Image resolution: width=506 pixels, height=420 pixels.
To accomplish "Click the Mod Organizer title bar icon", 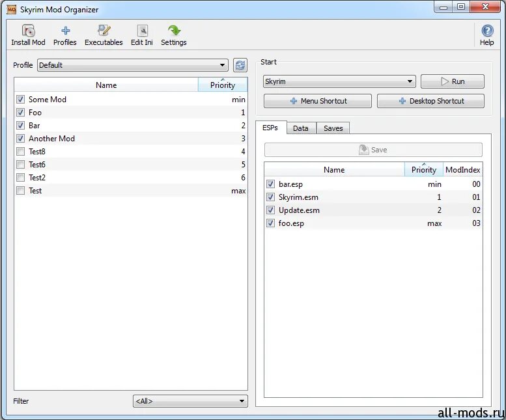I will (12, 10).
